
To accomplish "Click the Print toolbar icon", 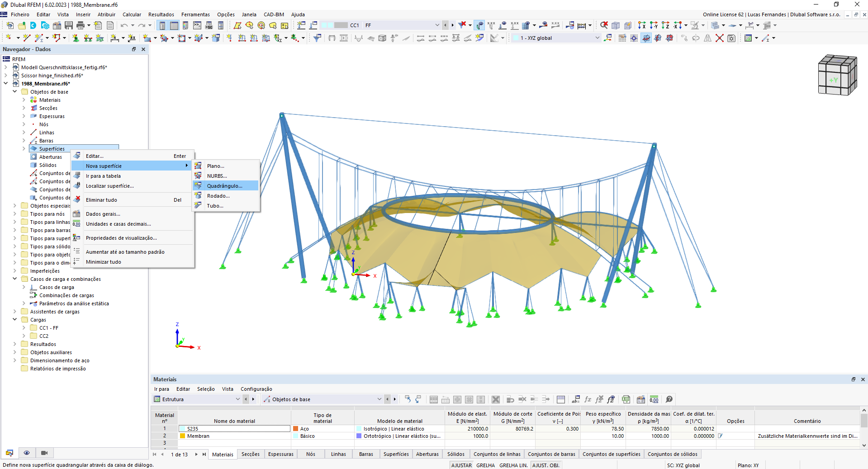I will point(81,25).
